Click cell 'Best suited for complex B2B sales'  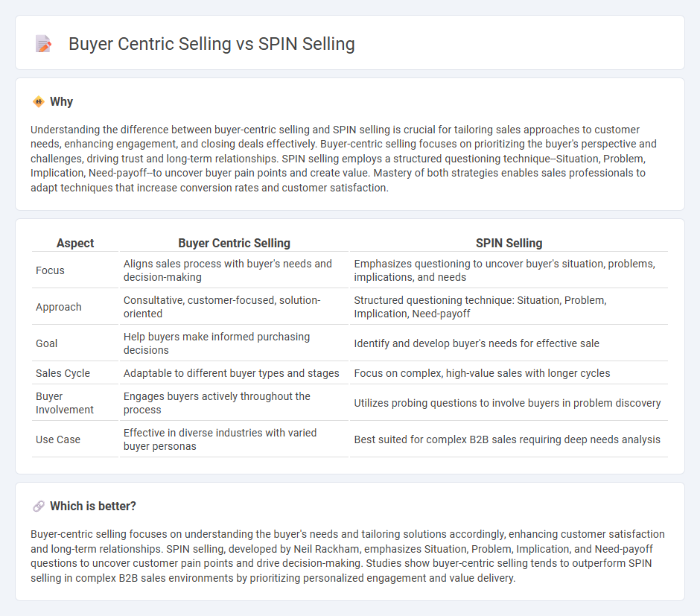coord(509,439)
